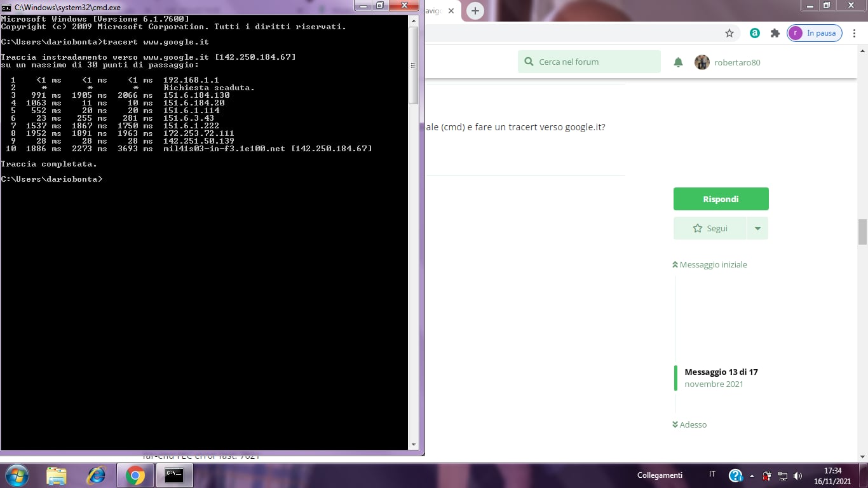Image resolution: width=868 pixels, height=488 pixels.
Task: Open the Windows Start menu
Action: [x=17, y=475]
